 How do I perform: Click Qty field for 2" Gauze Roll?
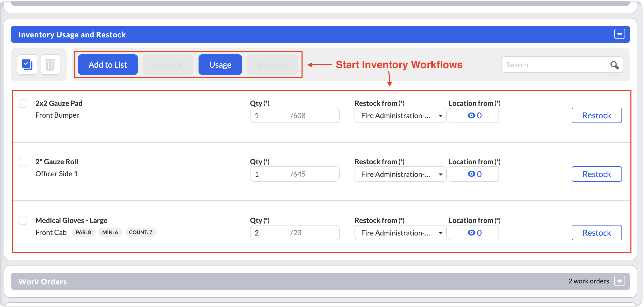295,174
